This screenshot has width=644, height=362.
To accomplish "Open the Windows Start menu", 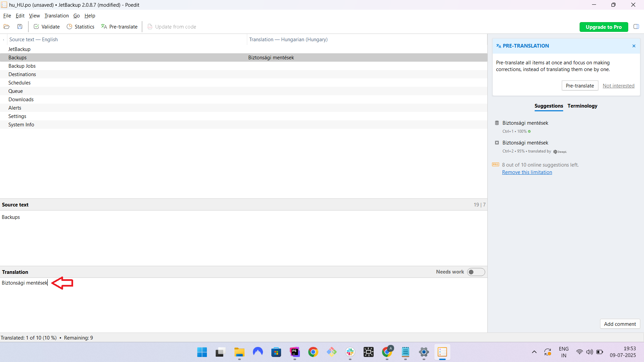I will click(x=202, y=352).
